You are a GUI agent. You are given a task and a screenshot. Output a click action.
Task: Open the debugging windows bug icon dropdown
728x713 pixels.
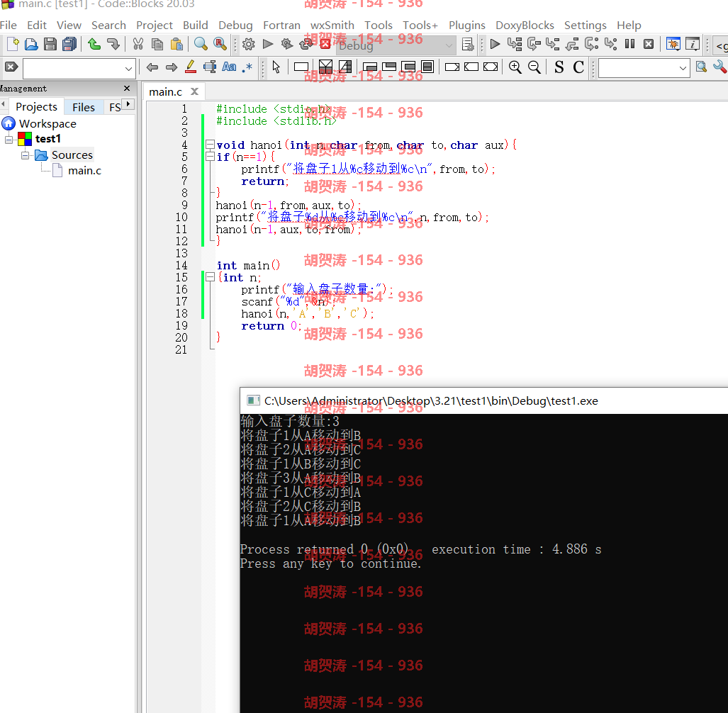(673, 45)
